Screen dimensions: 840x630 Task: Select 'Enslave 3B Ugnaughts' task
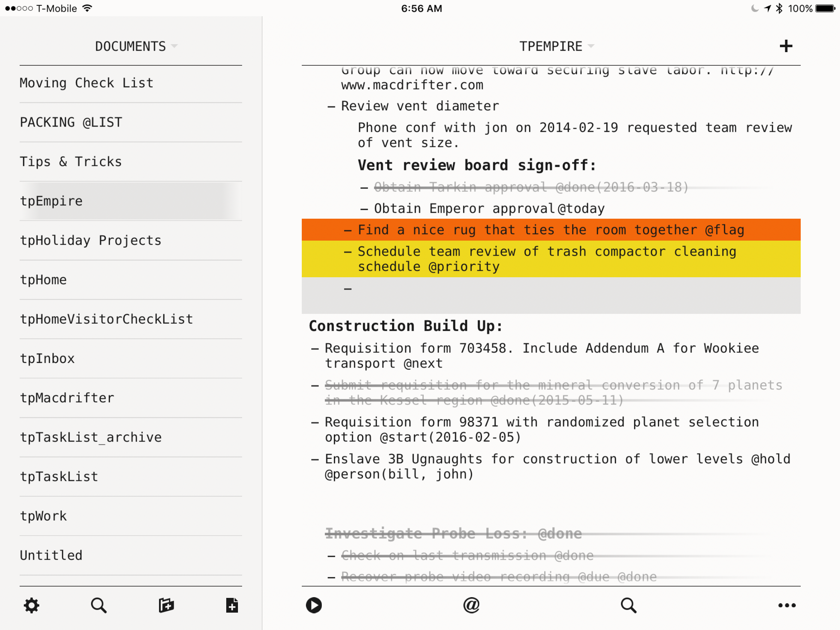pos(557,467)
